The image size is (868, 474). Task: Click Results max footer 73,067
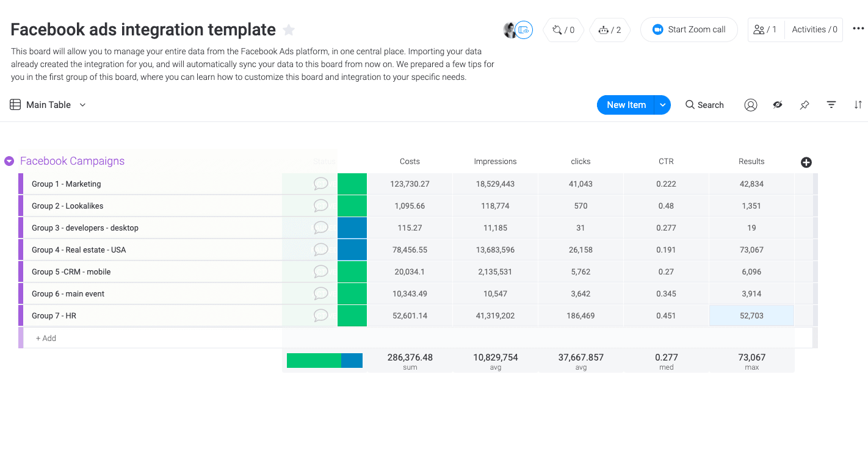[x=751, y=361]
